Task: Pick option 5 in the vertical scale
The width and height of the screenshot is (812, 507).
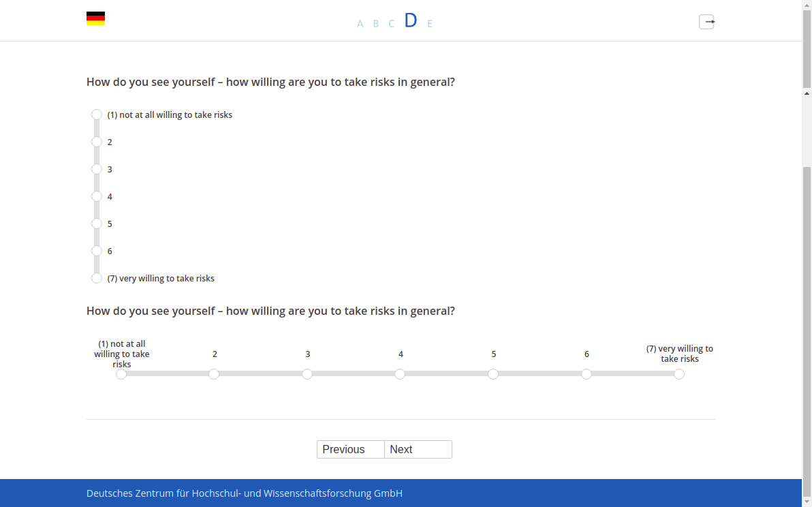Action: [96, 224]
